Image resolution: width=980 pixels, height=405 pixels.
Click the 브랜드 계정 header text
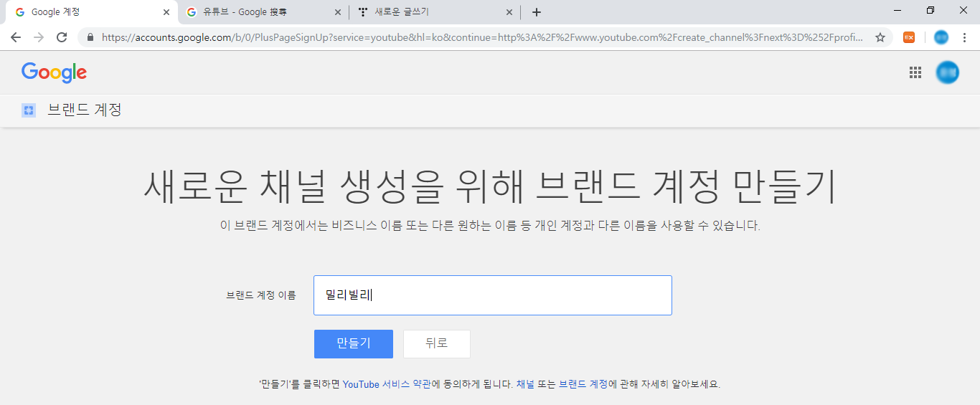point(85,110)
